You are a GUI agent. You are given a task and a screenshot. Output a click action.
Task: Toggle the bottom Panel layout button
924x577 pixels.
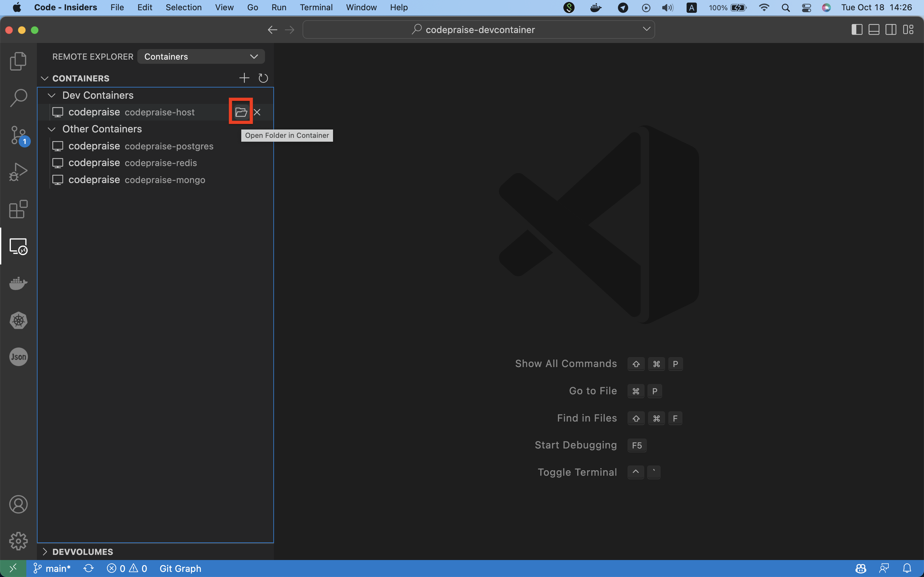(x=874, y=30)
